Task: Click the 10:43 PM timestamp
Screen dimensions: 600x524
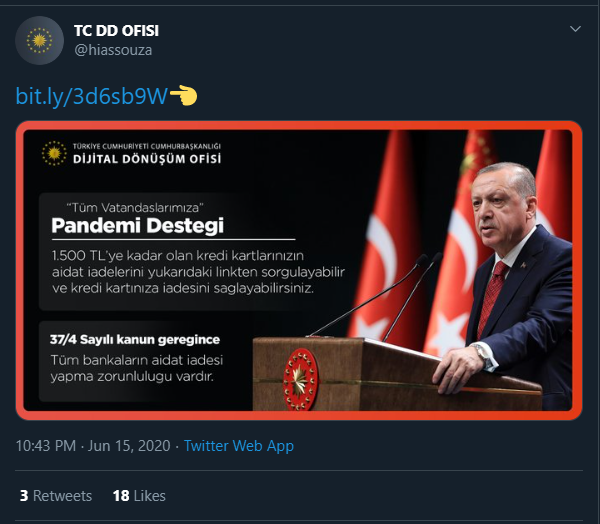Action: coord(46,446)
